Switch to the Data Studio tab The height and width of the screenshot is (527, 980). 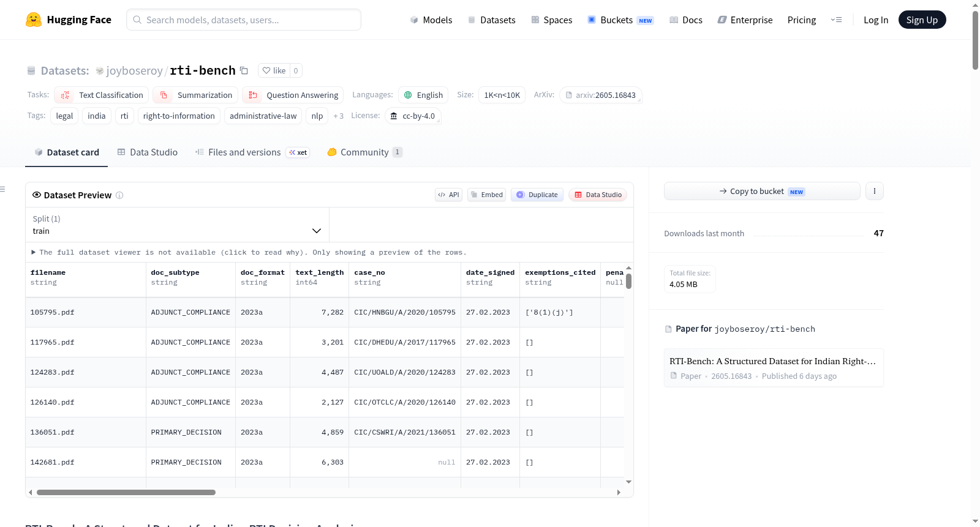coord(148,152)
